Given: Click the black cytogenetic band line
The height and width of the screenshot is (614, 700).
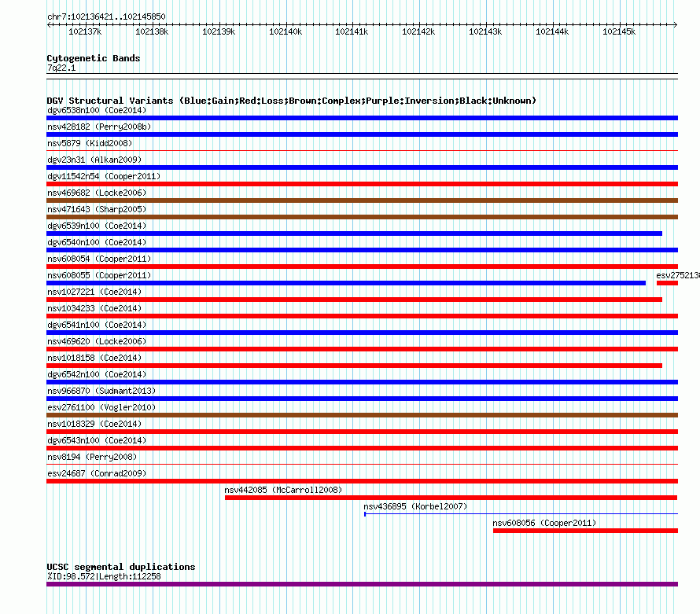Looking at the screenshot, I should 362,76.
